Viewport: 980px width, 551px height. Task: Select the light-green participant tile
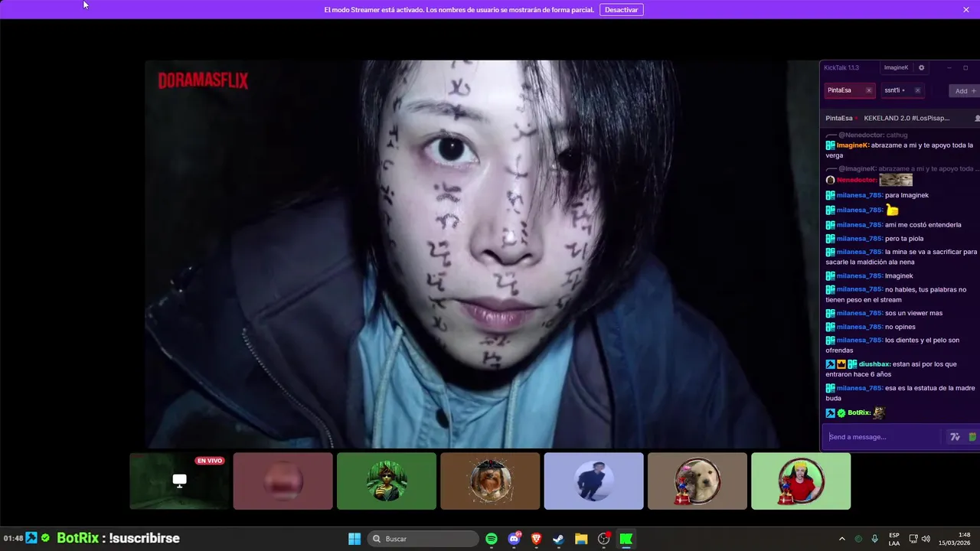click(801, 481)
